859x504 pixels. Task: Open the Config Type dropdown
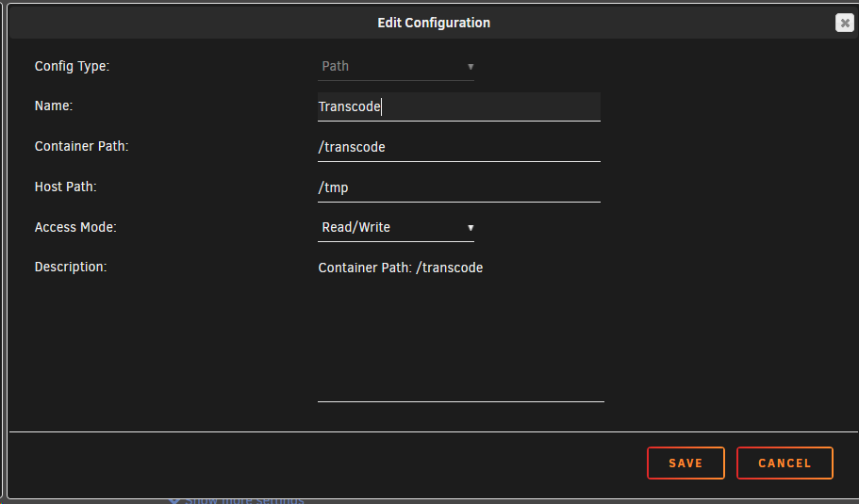[395, 66]
